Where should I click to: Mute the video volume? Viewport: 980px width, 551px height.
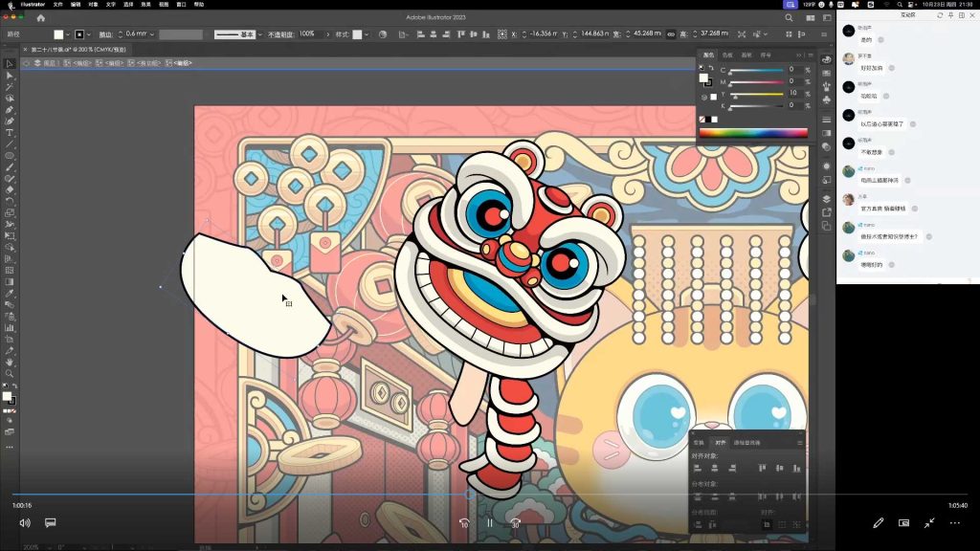click(x=25, y=523)
